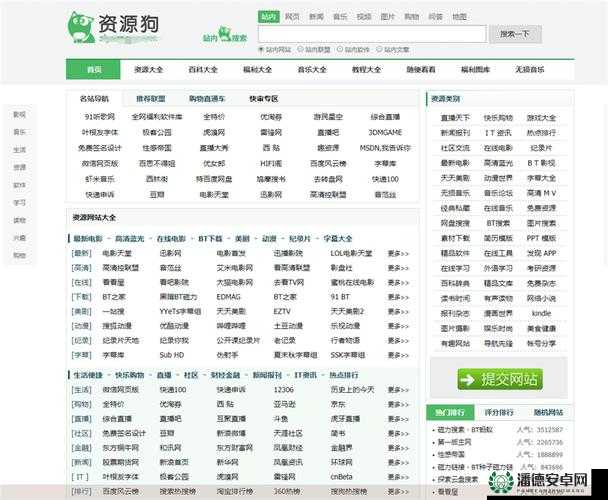Image resolution: width=608 pixels, height=500 pixels.
Task: Open the 直播天下 category link
Action: click(455, 118)
